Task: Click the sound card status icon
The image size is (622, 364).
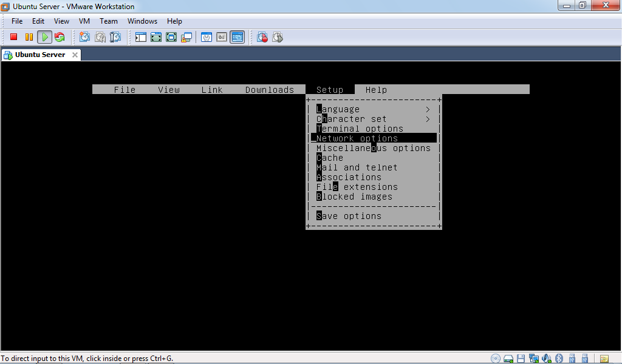Action: click(546, 359)
